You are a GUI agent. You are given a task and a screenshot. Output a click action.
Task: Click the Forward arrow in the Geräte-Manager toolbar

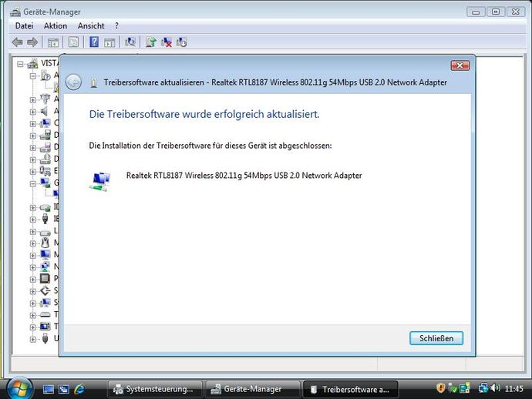coord(32,42)
